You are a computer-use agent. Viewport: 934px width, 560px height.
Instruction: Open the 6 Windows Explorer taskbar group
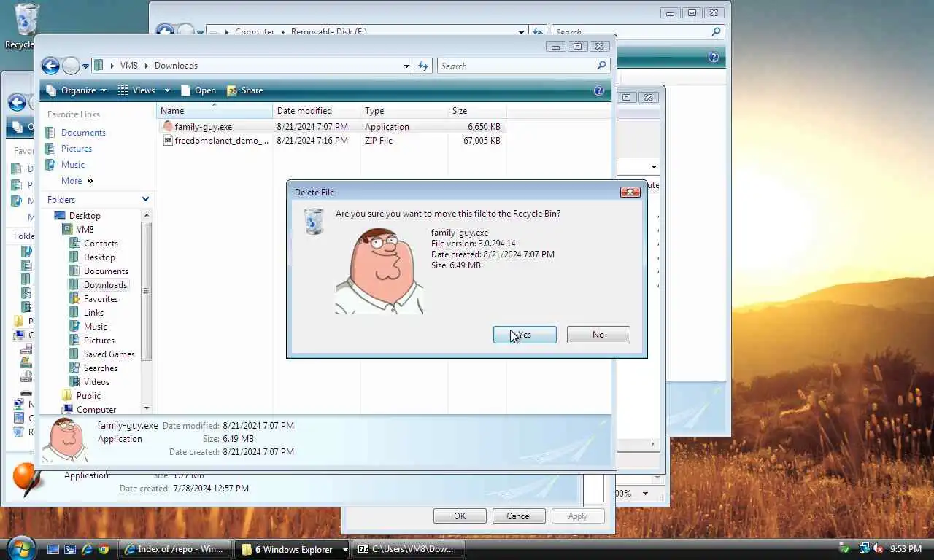292,549
